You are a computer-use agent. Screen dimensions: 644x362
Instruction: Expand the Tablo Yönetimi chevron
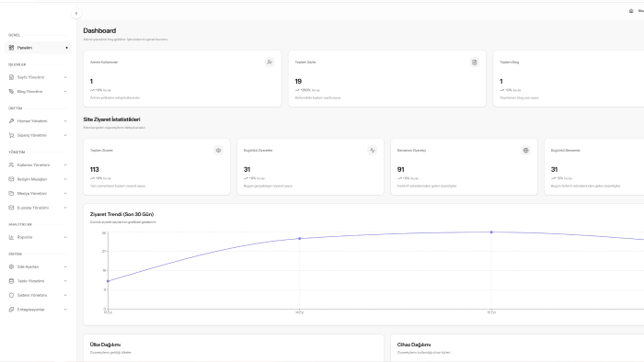(65, 281)
